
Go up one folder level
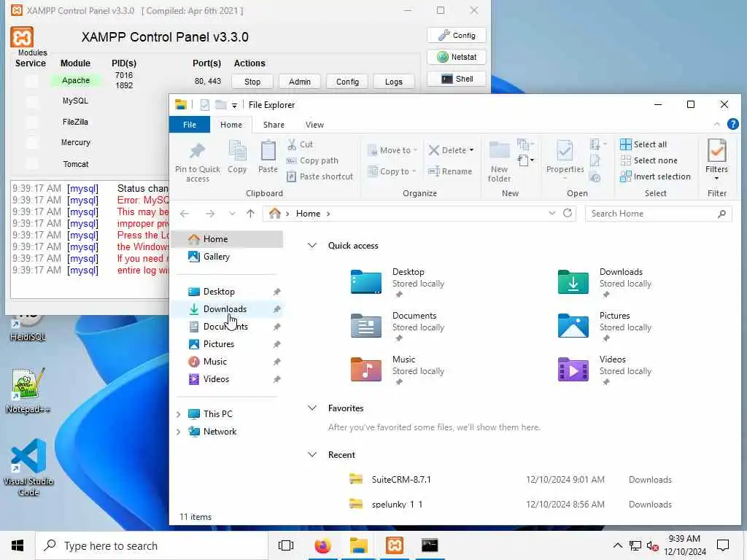[251, 214]
